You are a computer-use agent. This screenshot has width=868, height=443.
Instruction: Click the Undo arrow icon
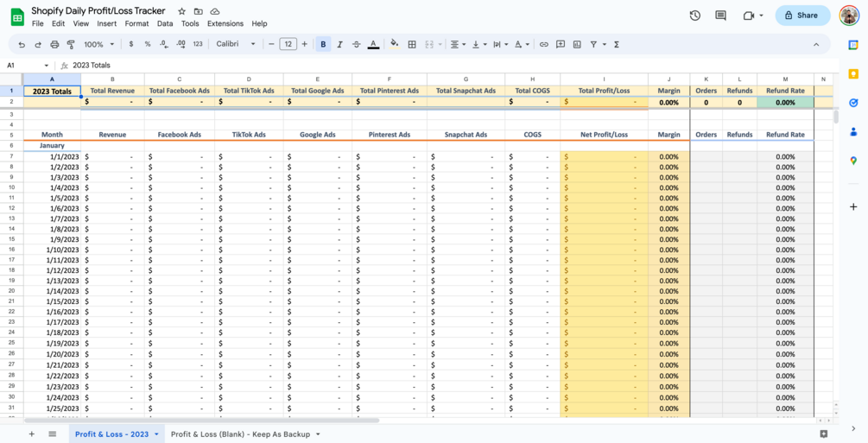click(22, 44)
